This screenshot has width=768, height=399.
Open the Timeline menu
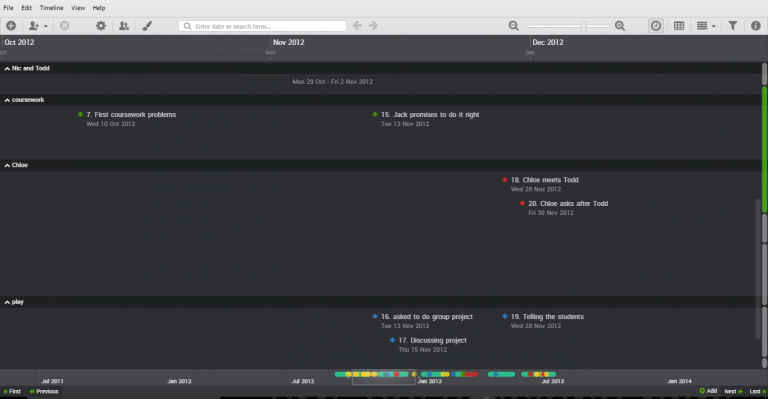[51, 8]
